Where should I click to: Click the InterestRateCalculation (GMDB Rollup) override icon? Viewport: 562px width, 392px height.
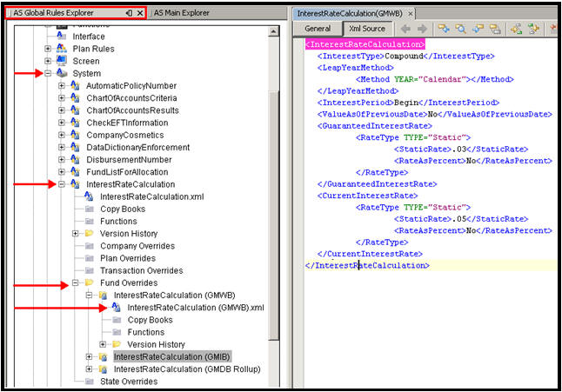tap(104, 369)
